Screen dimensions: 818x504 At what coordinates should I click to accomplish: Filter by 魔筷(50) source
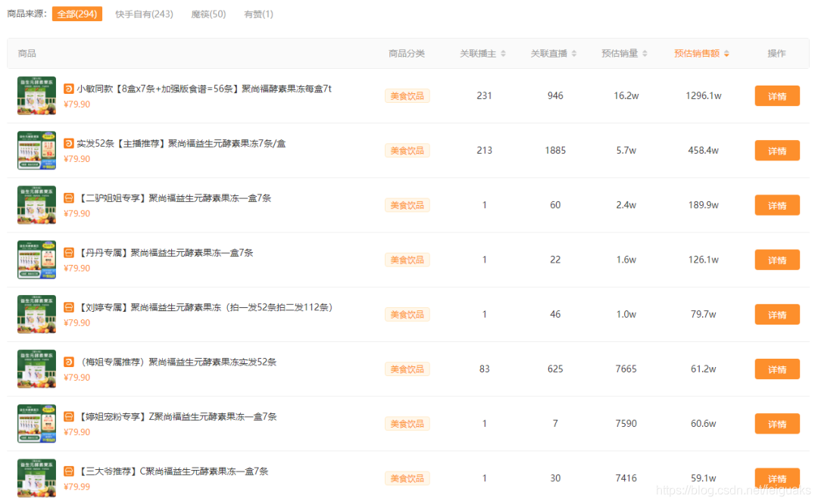click(x=208, y=14)
